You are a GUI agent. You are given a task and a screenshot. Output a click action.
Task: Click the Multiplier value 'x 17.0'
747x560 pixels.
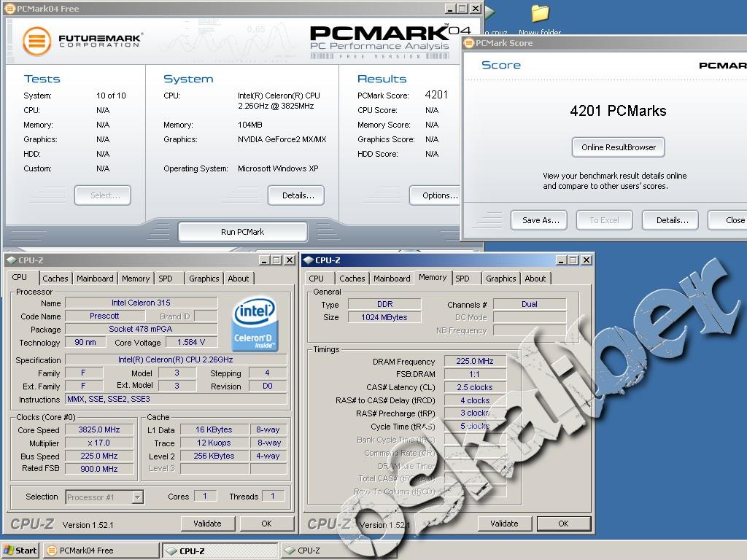99,443
